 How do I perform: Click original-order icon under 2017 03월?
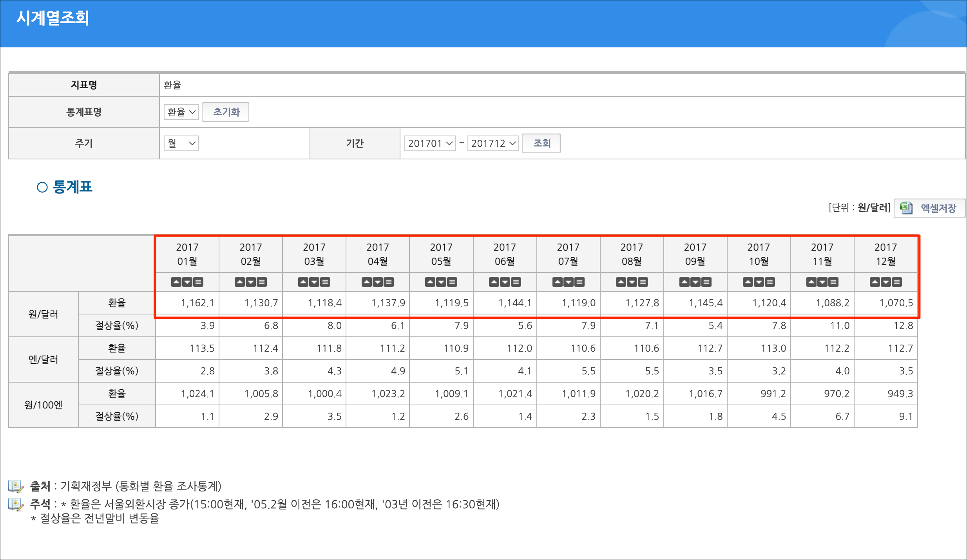(325, 282)
